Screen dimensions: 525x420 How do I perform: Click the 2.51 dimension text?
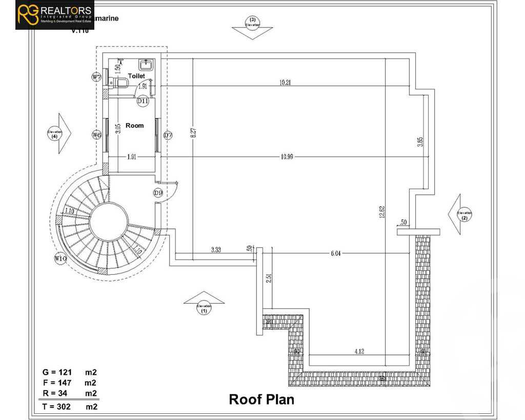(269, 278)
